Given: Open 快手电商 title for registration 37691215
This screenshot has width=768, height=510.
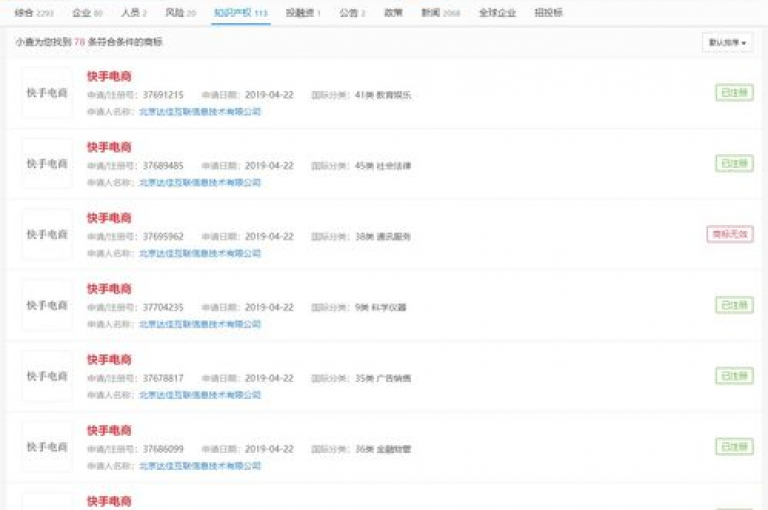Looking at the screenshot, I should coord(109,76).
